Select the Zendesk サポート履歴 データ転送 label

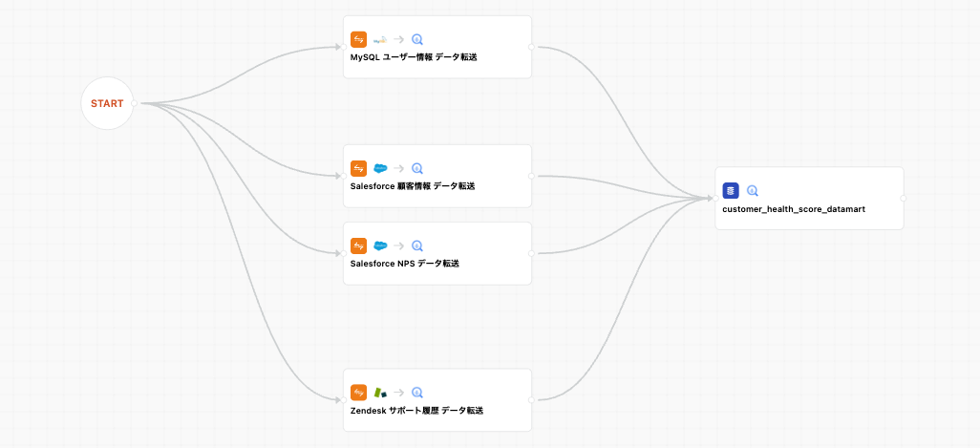pyautogui.click(x=417, y=411)
